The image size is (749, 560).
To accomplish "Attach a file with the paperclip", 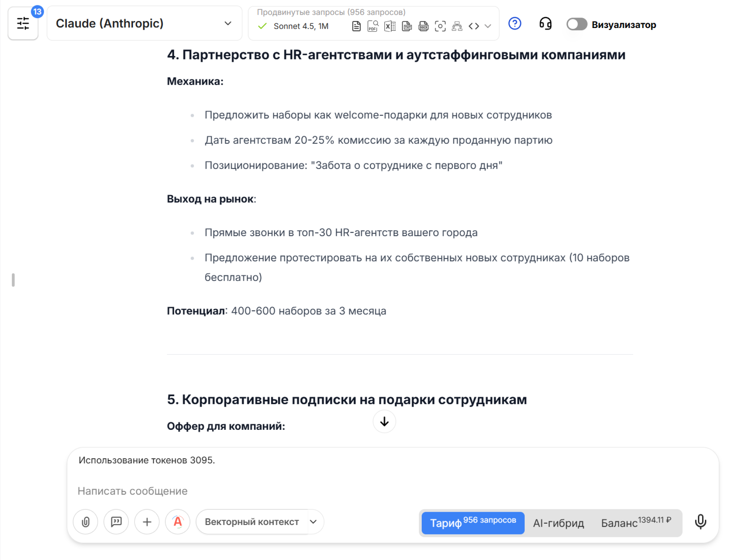I will tap(85, 521).
